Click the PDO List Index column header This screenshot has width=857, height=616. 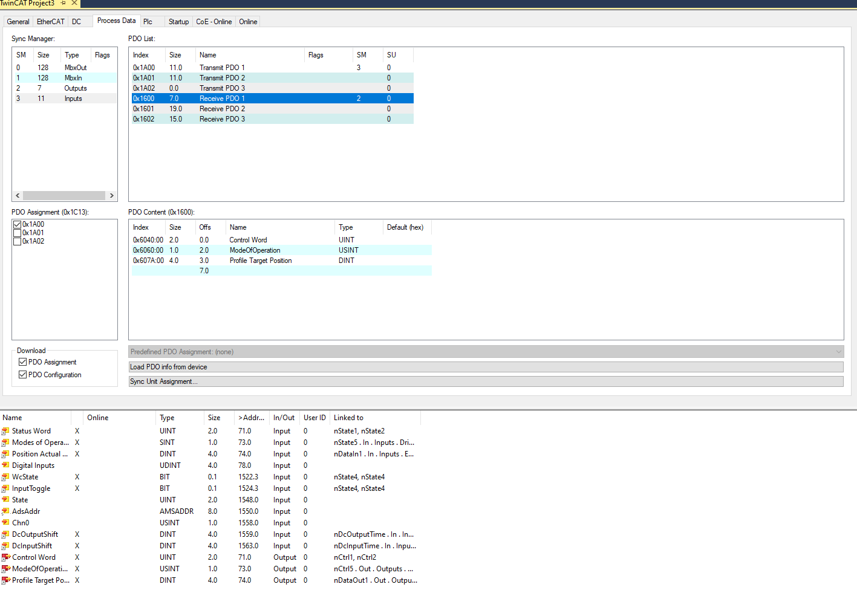(148, 55)
